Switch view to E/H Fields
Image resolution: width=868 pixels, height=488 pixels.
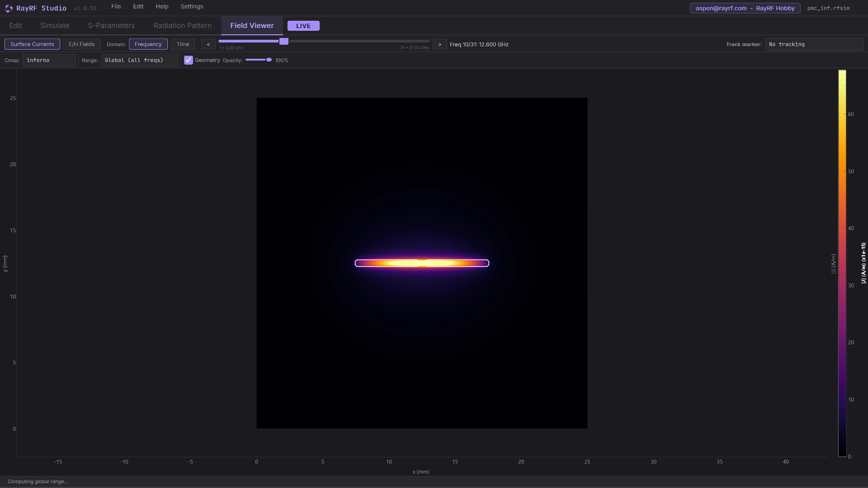tap(82, 44)
